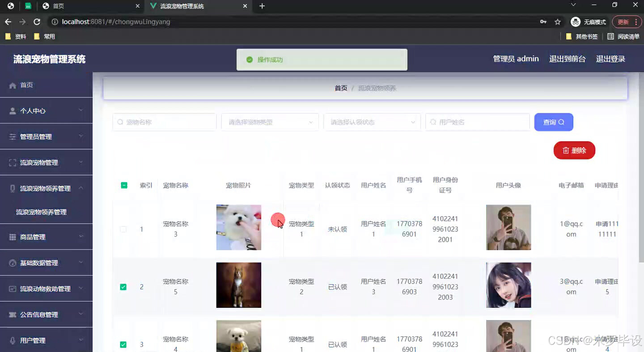Click the microphone icon beside 用户管理
This screenshot has width=644, height=352.
(13, 340)
